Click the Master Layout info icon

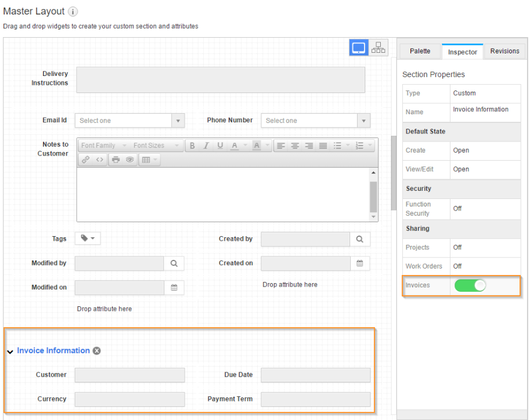click(73, 12)
